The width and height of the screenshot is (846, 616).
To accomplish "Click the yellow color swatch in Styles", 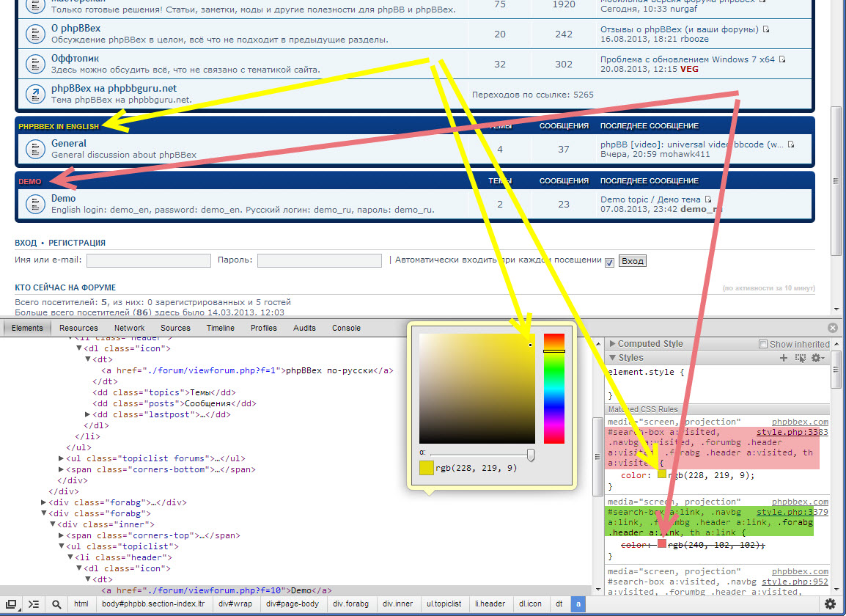I will 662,474.
